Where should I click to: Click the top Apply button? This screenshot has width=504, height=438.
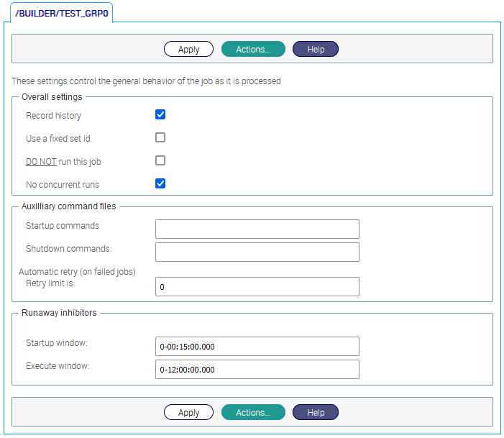188,50
